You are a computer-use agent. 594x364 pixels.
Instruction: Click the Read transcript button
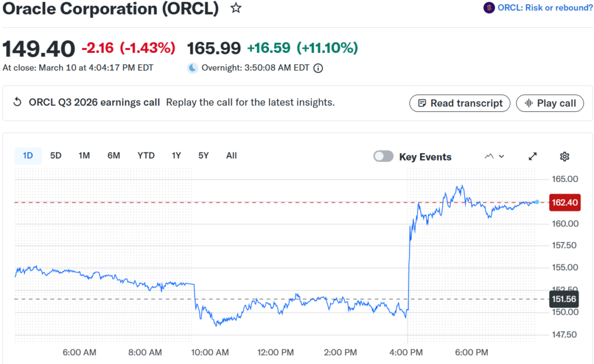[460, 103]
